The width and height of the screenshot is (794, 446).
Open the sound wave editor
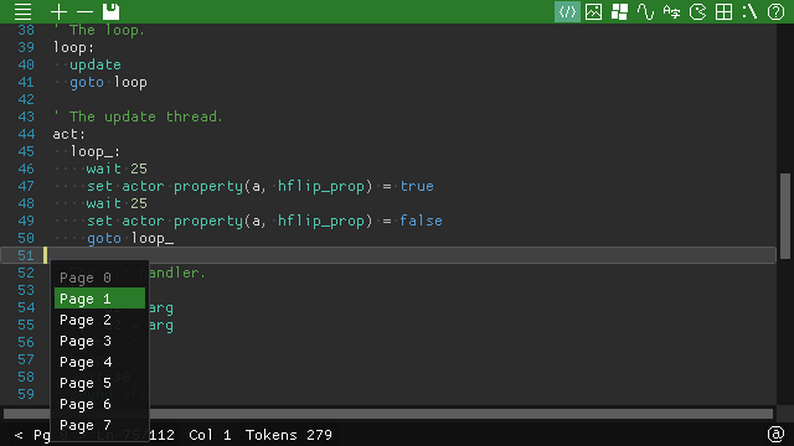[x=646, y=12]
